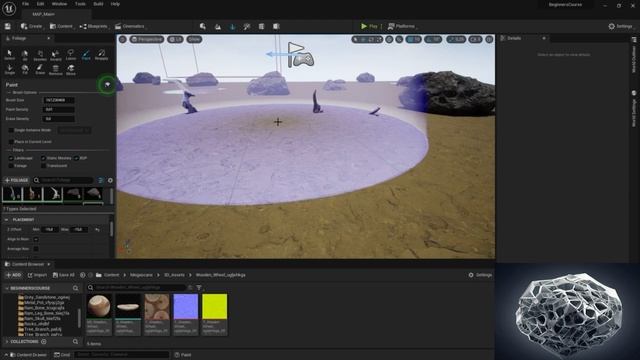Open the Tools menu
Viewport: 640px width, 360px height.
(x=80, y=4)
